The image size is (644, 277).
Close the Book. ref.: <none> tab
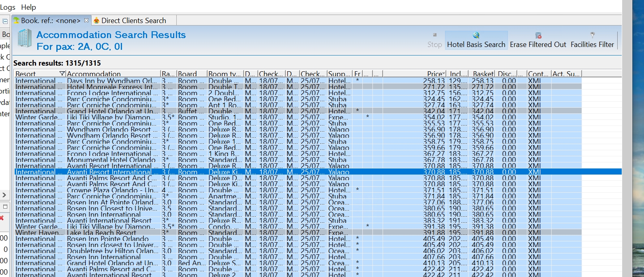coord(86,20)
